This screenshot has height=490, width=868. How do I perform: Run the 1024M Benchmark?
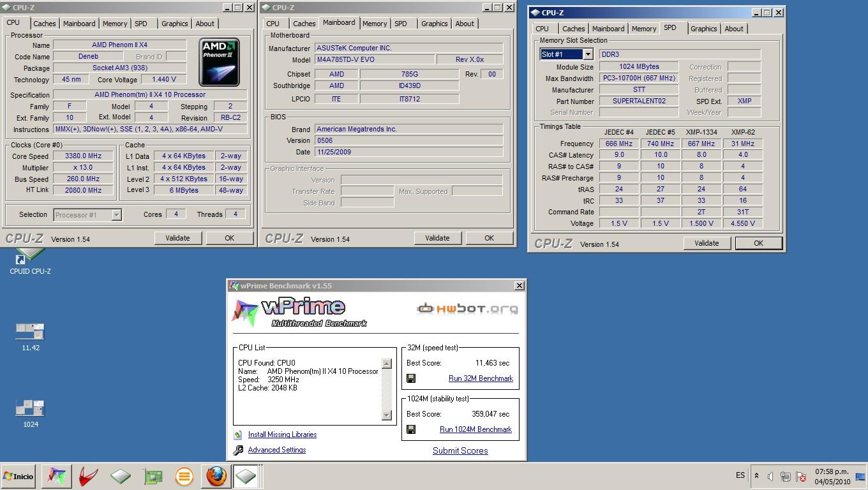(x=475, y=429)
